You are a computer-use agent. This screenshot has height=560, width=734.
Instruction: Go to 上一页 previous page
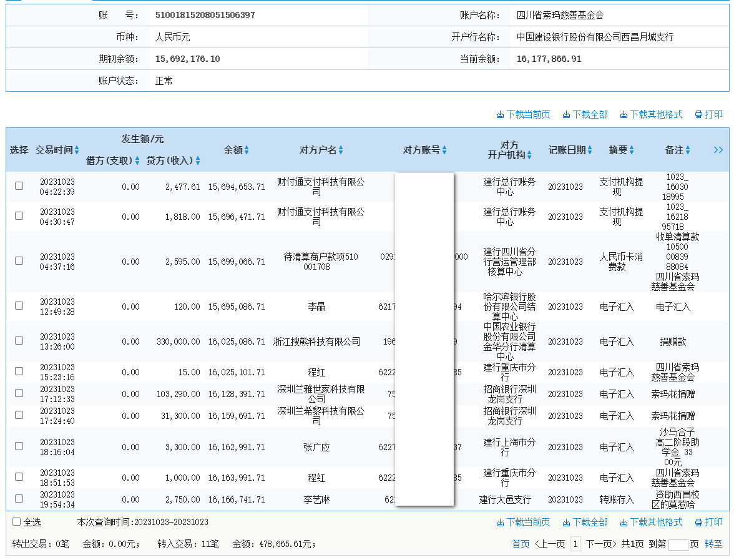(549, 544)
